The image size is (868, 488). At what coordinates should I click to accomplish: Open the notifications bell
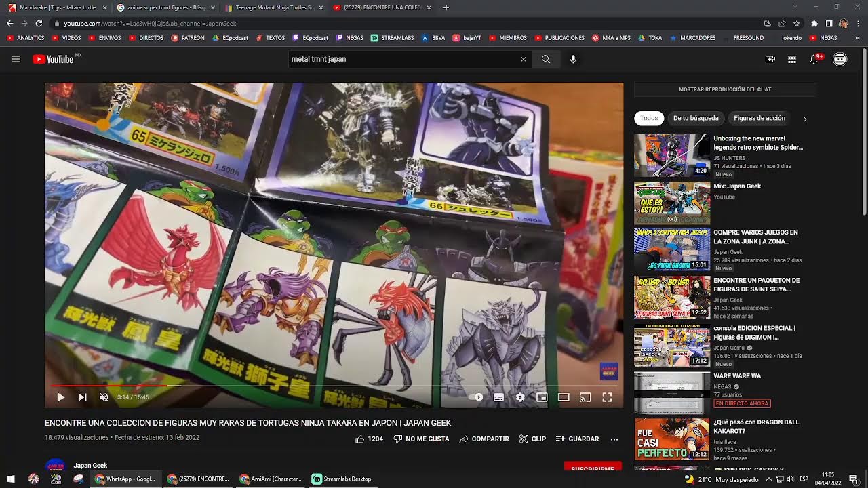coord(814,60)
